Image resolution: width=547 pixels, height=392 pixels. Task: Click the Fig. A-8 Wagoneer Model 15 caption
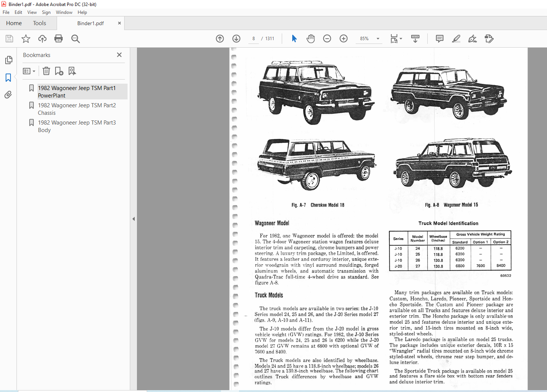451,205
